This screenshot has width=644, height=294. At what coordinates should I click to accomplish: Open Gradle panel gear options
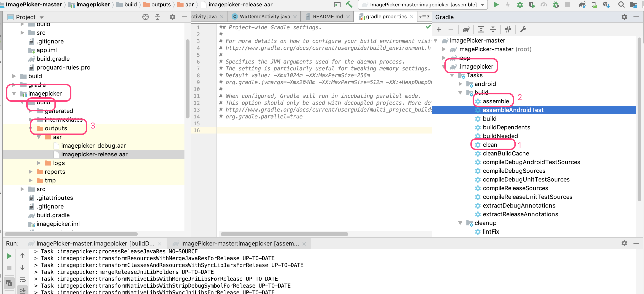click(x=624, y=17)
